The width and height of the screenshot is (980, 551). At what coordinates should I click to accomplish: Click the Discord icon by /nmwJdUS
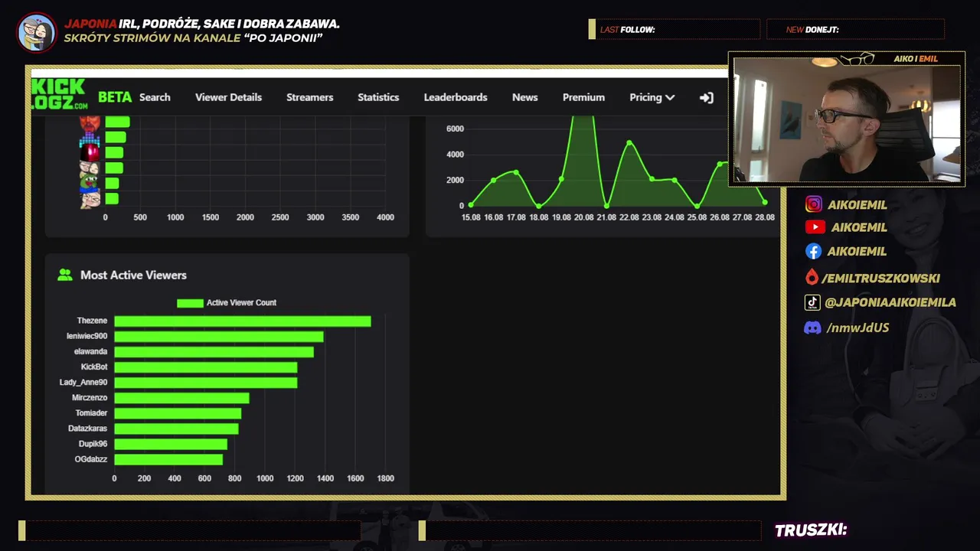[812, 328]
